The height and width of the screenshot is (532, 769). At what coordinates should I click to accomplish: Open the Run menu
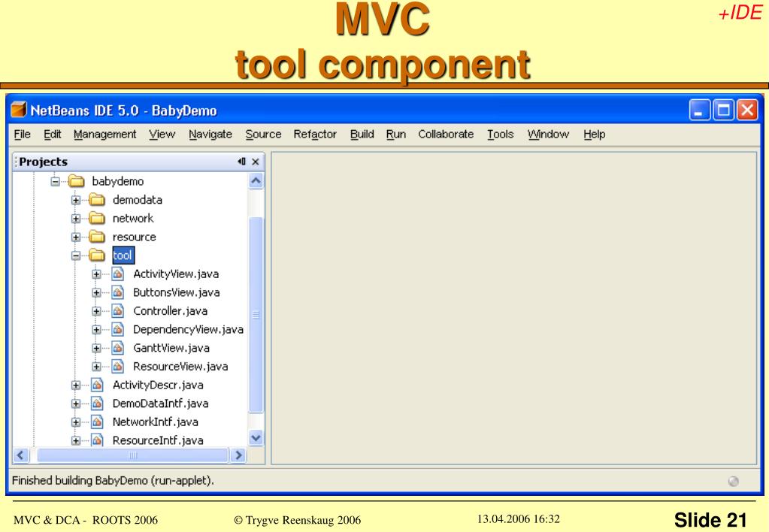pos(396,135)
